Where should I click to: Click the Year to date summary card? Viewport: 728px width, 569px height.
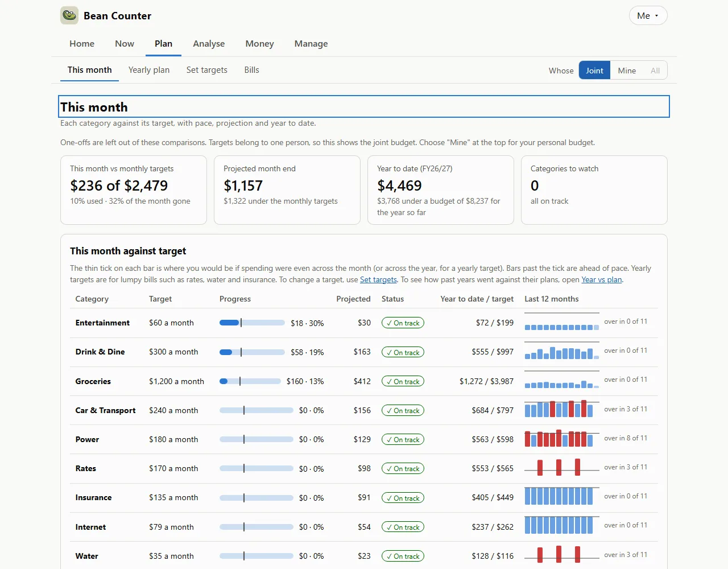coord(441,190)
